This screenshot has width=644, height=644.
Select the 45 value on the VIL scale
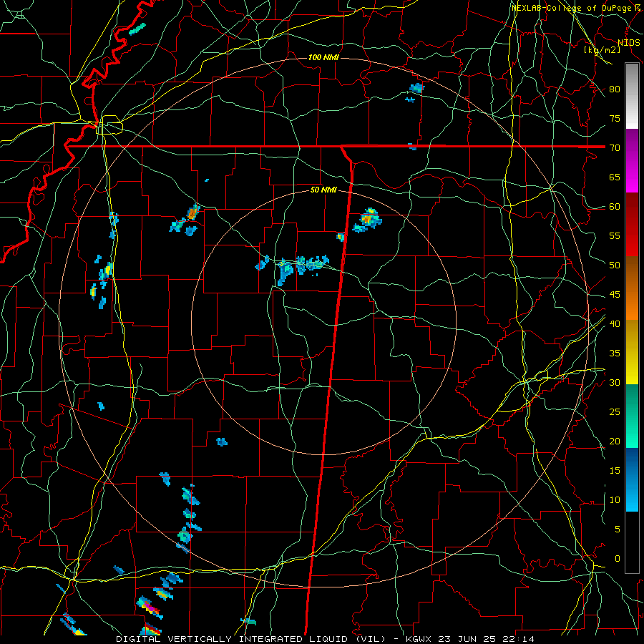click(615, 295)
